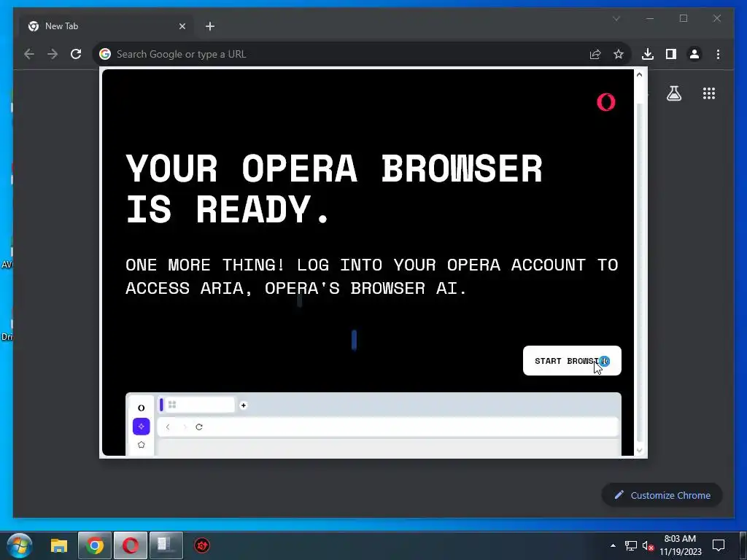The width and height of the screenshot is (747, 560).
Task: Switch to Chrome in the taskbar
Action: point(94,545)
